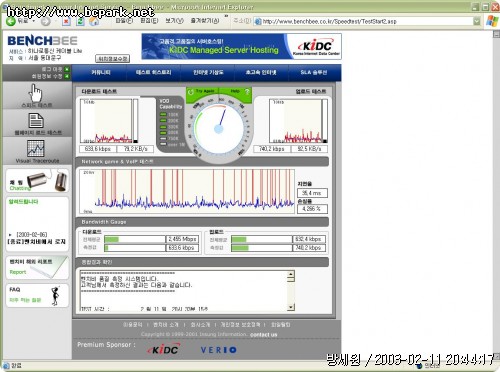Open the FAQ panel with walking figure
Image resolution: width=500 pixels, height=372 pixels.
click(x=37, y=295)
